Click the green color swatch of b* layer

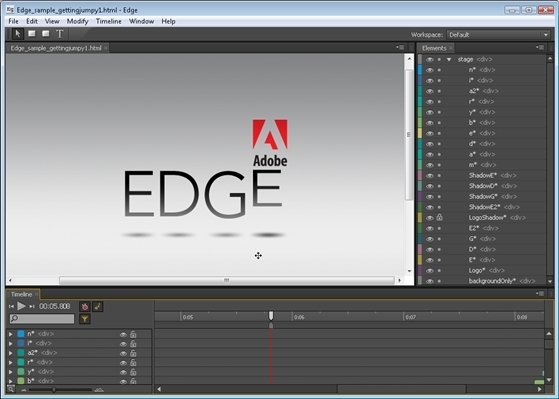[21, 381]
